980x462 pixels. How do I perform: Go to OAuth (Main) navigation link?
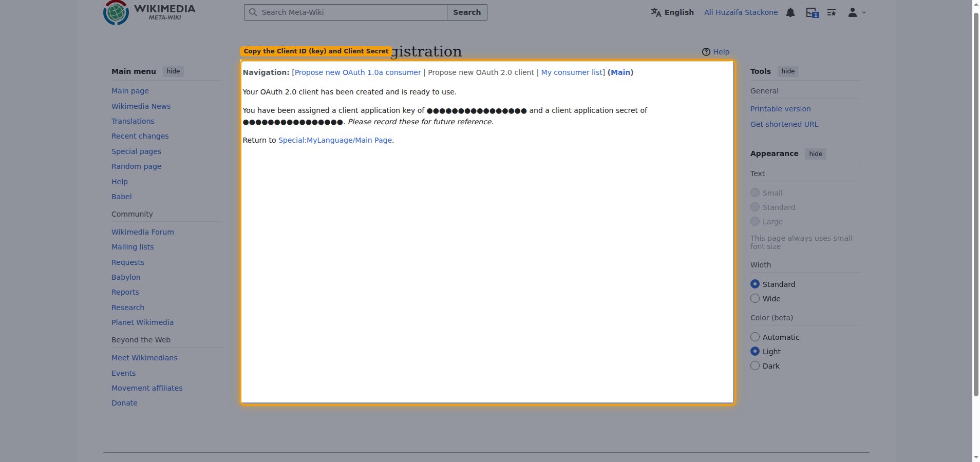click(620, 72)
